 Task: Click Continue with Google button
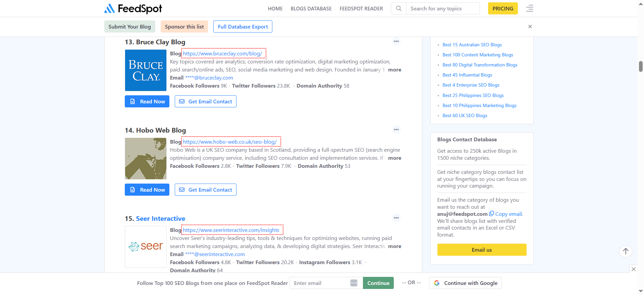coord(465,283)
